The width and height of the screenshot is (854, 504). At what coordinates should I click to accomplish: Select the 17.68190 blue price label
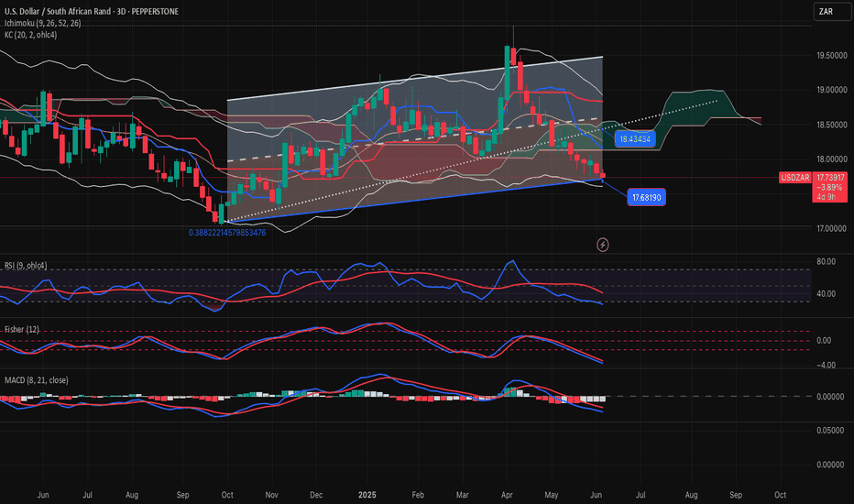[647, 197]
